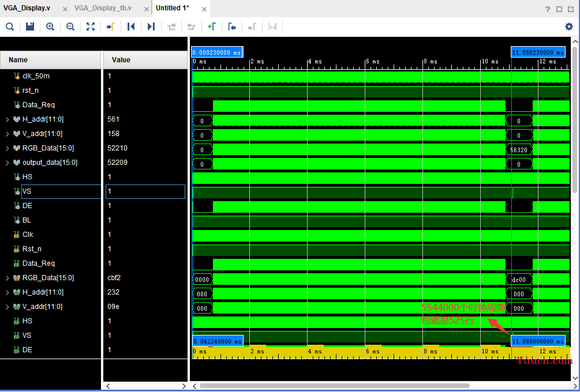The width and height of the screenshot is (580, 392).
Task: Click value 52210 of RGB_Data
Action: pos(117,148)
